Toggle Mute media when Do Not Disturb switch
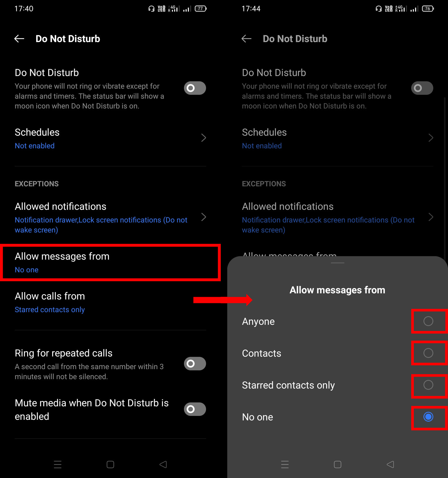Image resolution: width=448 pixels, height=478 pixels. point(195,409)
